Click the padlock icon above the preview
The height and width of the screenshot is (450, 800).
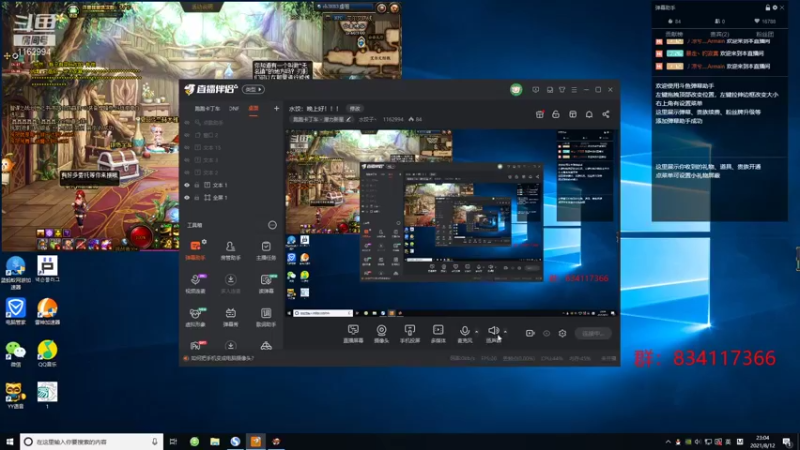(x=556, y=114)
